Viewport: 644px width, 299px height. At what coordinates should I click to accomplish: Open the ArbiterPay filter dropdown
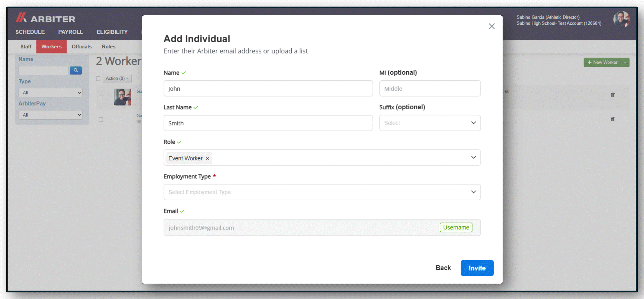pos(50,115)
